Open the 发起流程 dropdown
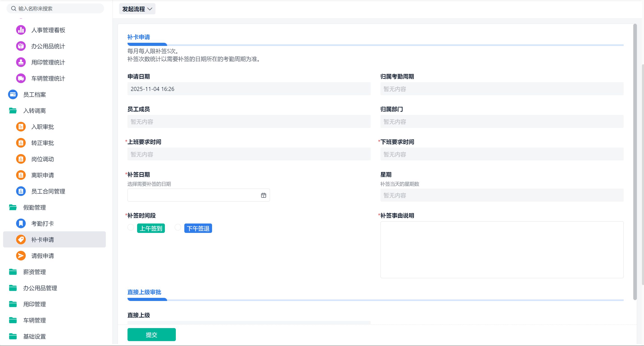 click(x=137, y=9)
